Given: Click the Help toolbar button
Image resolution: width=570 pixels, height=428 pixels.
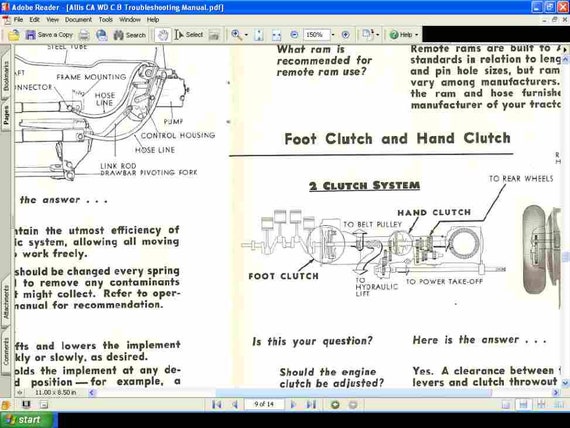Looking at the screenshot, I should click(401, 35).
